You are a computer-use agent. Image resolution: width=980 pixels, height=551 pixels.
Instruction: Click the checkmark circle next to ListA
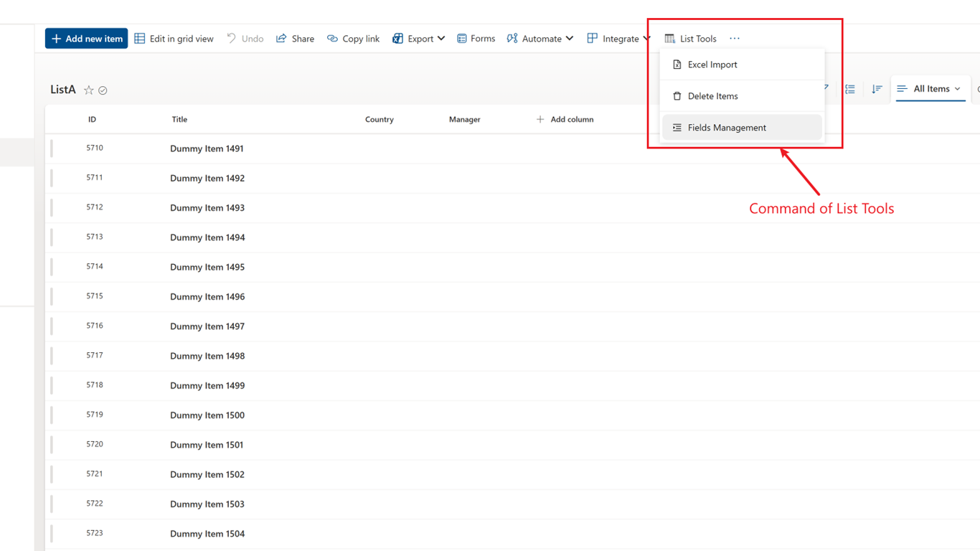pyautogui.click(x=103, y=90)
